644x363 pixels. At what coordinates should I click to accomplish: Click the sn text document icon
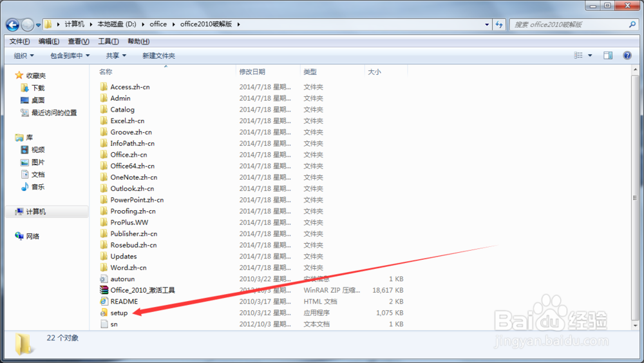(x=104, y=324)
